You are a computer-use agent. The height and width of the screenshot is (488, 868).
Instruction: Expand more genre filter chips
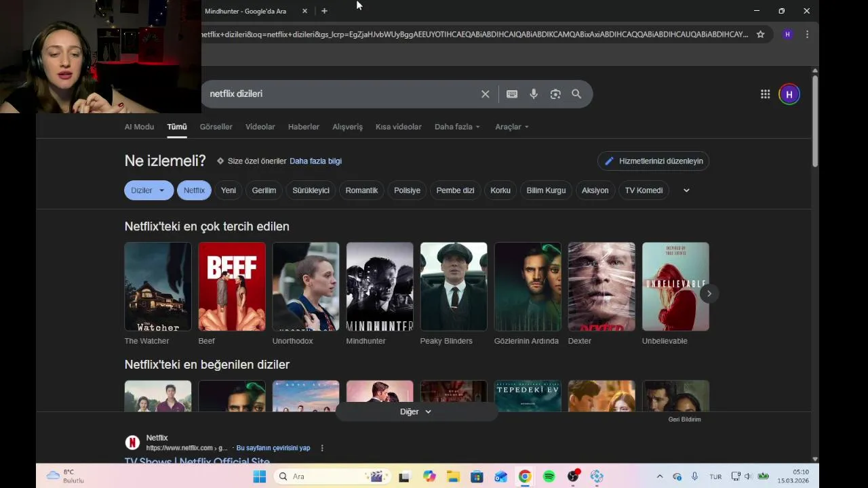click(x=686, y=190)
